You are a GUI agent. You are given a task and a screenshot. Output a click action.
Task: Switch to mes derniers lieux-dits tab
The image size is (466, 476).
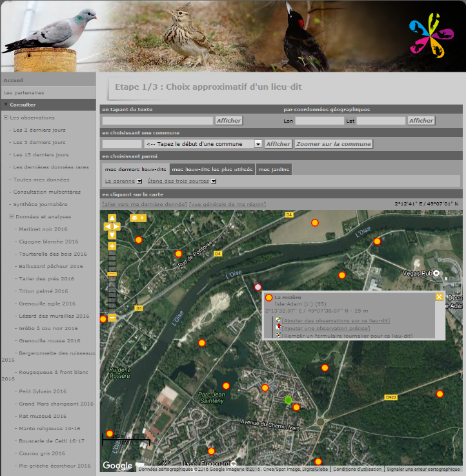pyautogui.click(x=136, y=169)
